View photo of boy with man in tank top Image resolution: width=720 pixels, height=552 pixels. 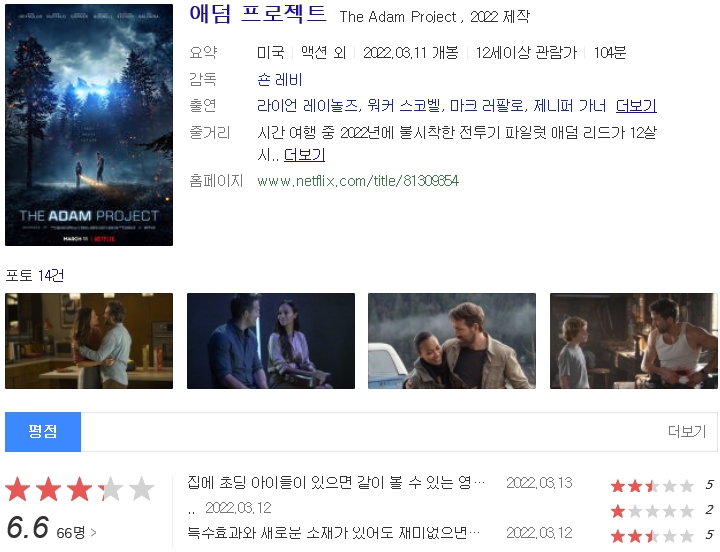[634, 341]
